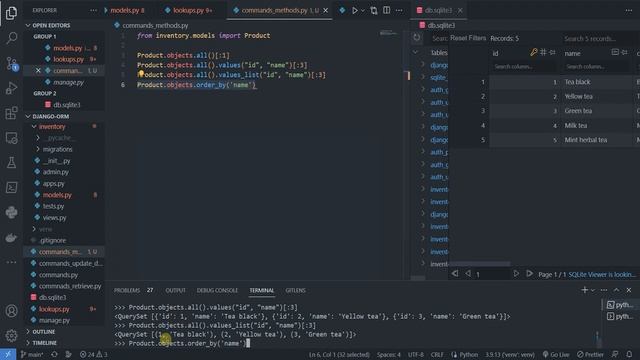Open the DEBUG CONSOLE panel tab
Screen dimensions: 640x360
coord(217,290)
